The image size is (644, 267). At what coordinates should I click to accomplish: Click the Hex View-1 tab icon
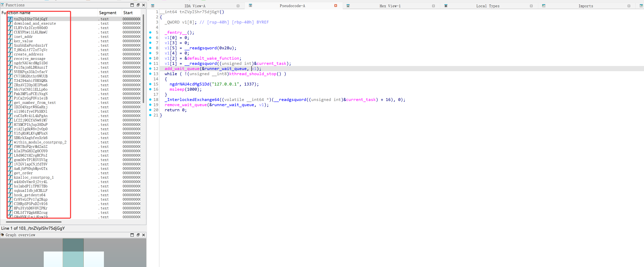(x=348, y=6)
